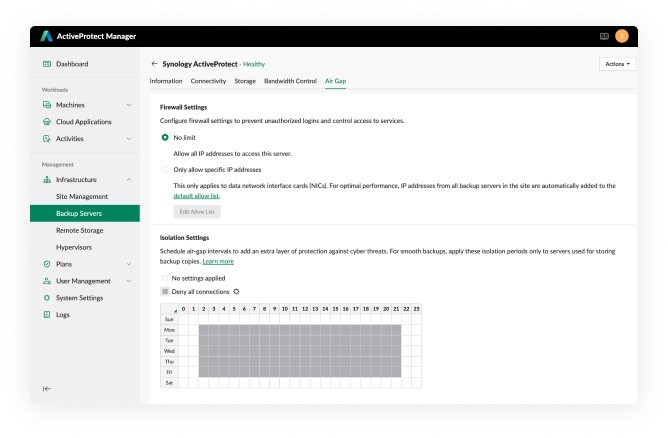Go back using the left arrow icon
Image resolution: width=668 pixels, height=438 pixels.
tap(154, 64)
